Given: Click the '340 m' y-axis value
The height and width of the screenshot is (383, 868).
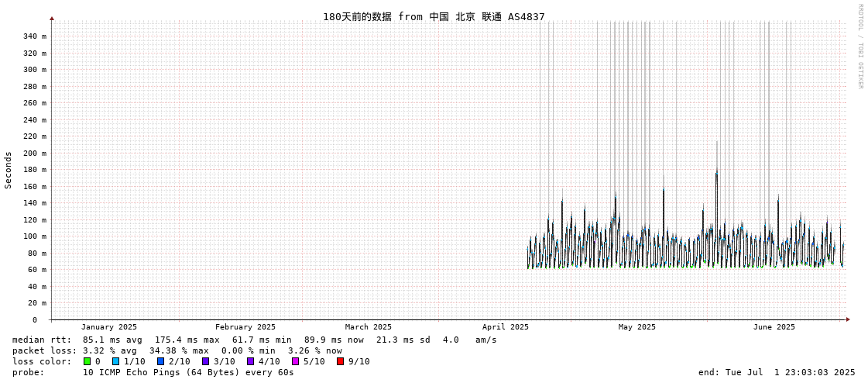Looking at the screenshot, I should point(34,36).
